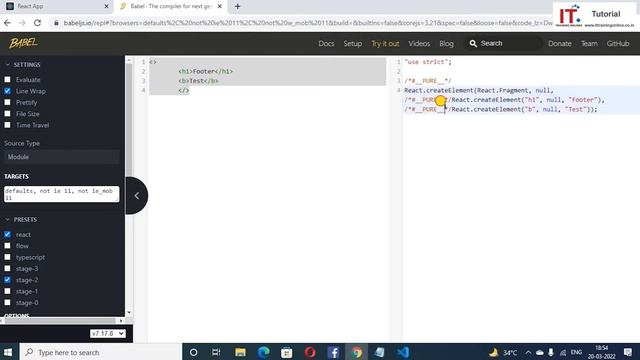
Task: Open the Try it out page
Action: coord(385,43)
